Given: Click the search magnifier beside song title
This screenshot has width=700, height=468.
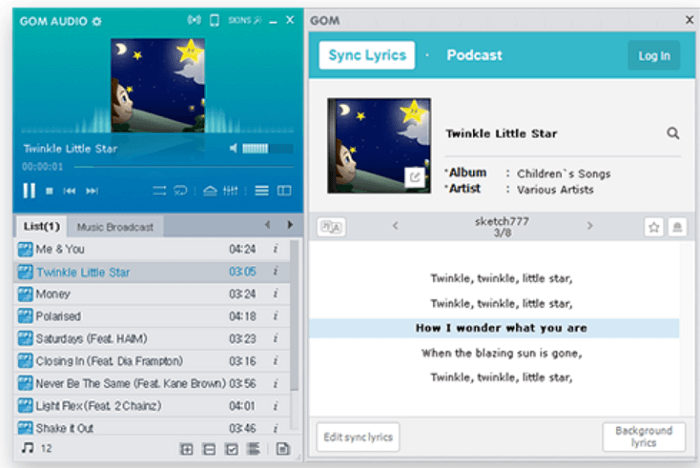Looking at the screenshot, I should click(x=673, y=133).
